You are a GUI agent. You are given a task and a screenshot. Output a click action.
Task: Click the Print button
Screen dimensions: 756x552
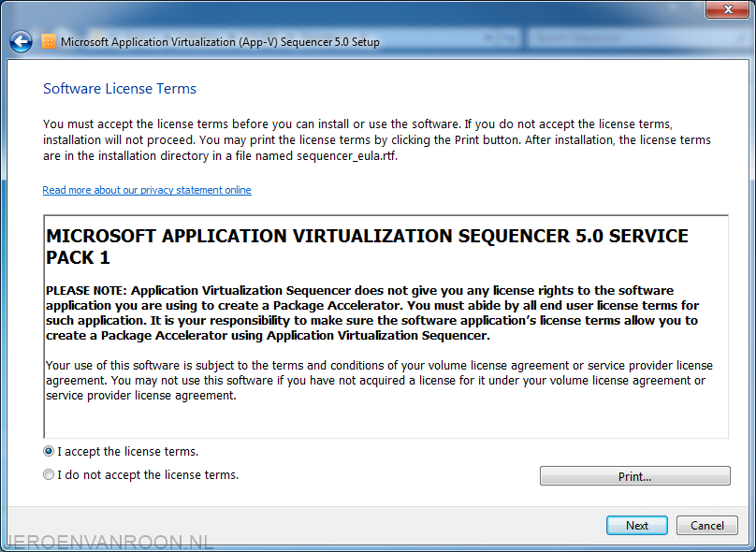coord(635,476)
